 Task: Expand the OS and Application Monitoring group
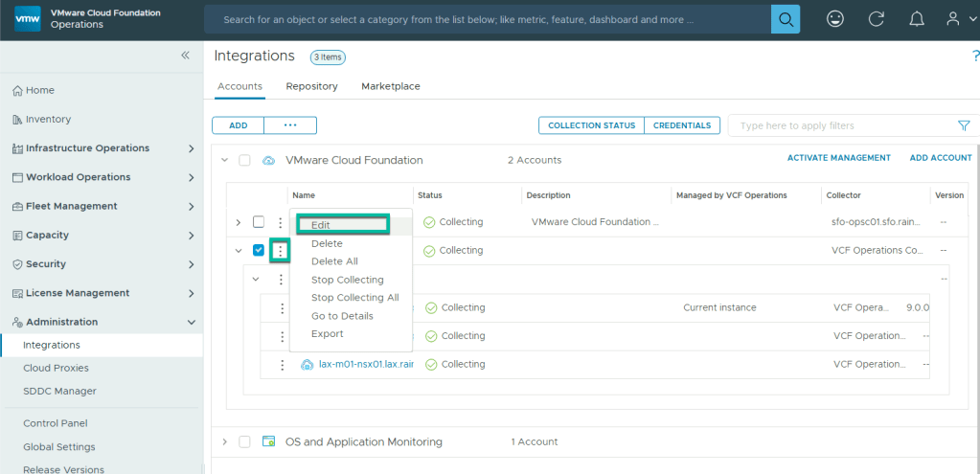pos(224,441)
